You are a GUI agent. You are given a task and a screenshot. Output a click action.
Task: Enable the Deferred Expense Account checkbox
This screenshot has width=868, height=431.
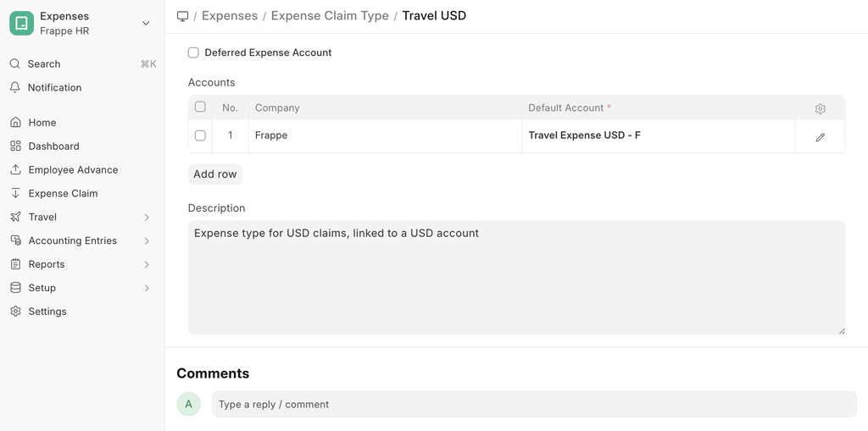[x=193, y=52]
